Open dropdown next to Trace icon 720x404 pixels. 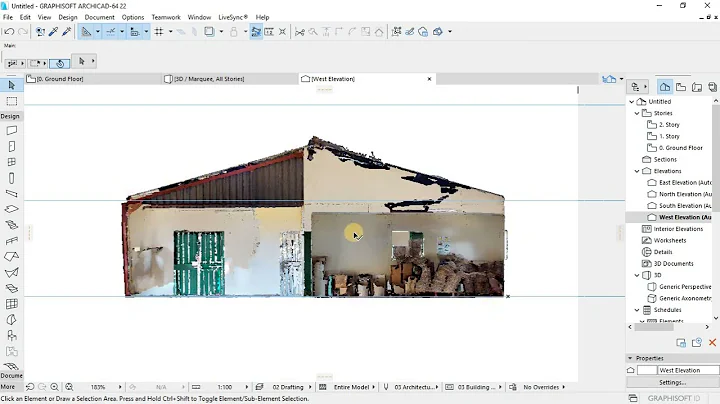(x=221, y=32)
